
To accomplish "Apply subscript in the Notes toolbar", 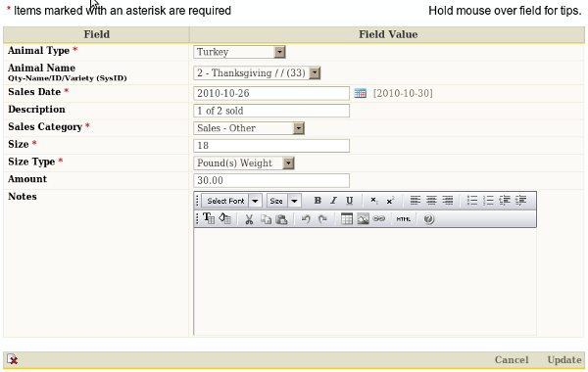I will (x=374, y=201).
